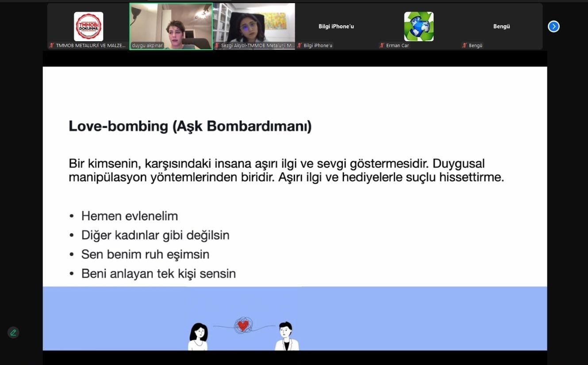Image resolution: width=588 pixels, height=365 pixels.
Task: Click the 'Sen benim ruh eşimsin' bullet
Action: 145,254
